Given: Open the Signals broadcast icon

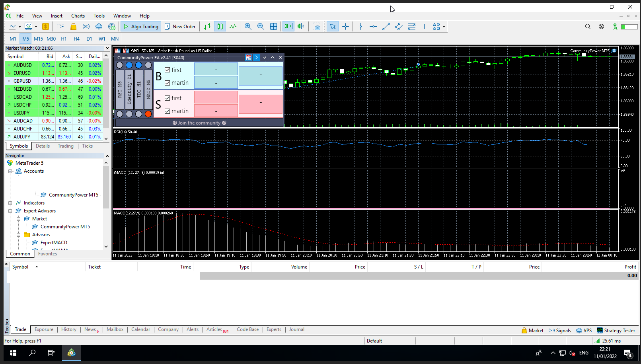Looking at the screenshot, I should click(86, 26).
